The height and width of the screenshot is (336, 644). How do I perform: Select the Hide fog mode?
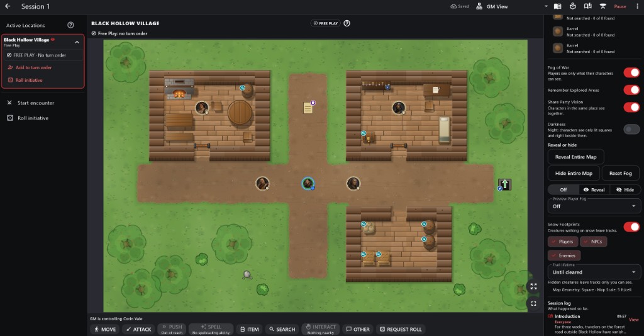tap(625, 190)
